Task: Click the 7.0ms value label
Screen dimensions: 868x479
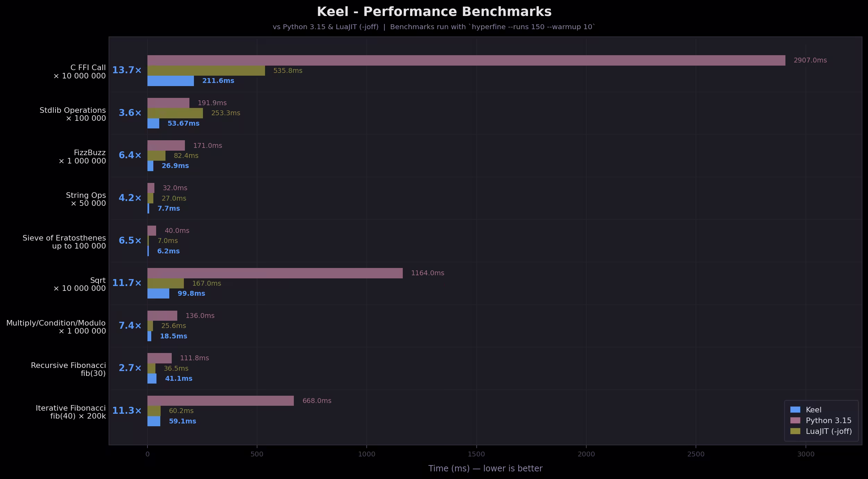Action: point(168,241)
